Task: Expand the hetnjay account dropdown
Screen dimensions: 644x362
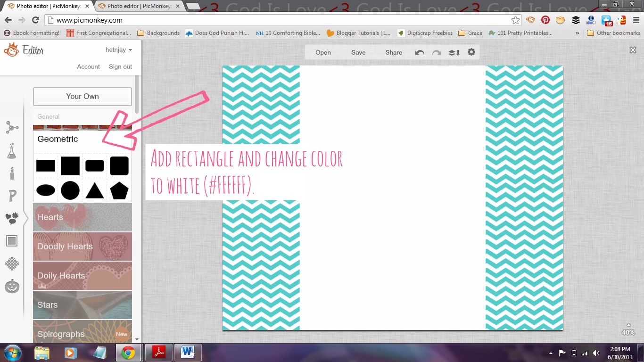Action: coord(118,49)
